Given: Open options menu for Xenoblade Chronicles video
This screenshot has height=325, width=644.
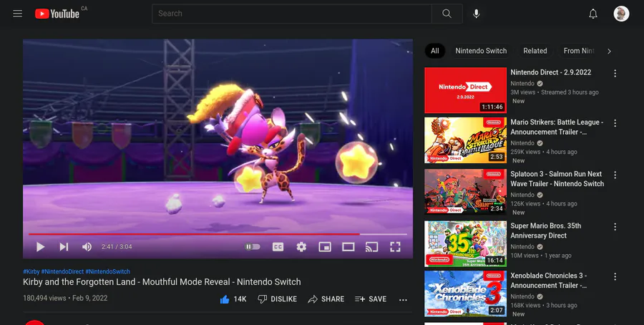Looking at the screenshot, I should point(615,277).
